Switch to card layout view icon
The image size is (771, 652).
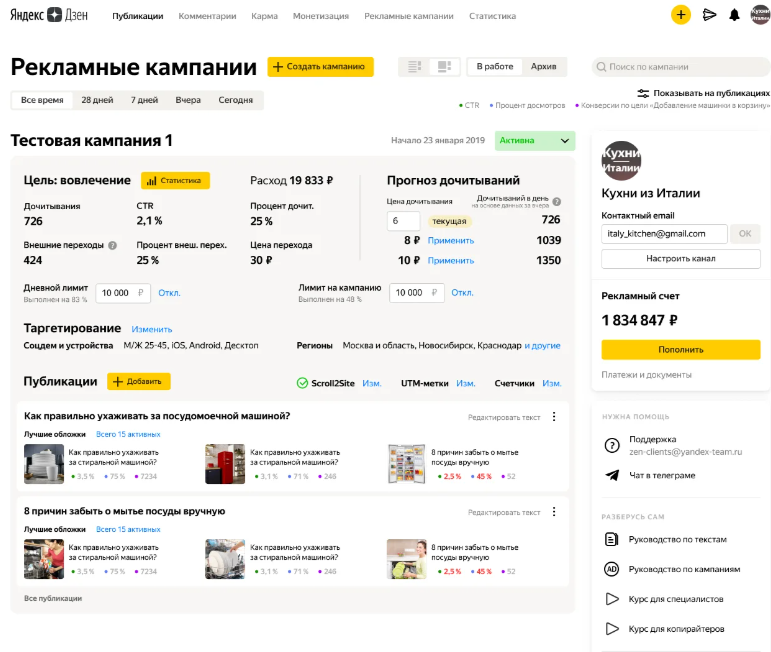(x=445, y=67)
